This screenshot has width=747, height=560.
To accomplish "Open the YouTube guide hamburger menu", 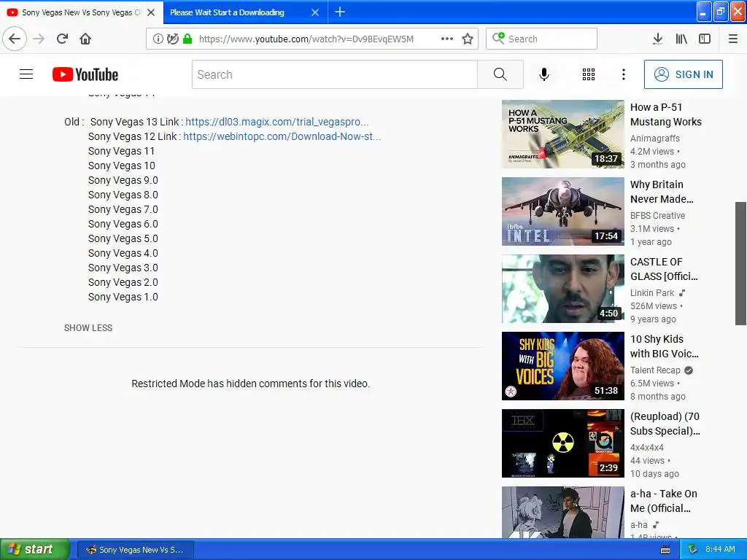I will [x=26, y=74].
